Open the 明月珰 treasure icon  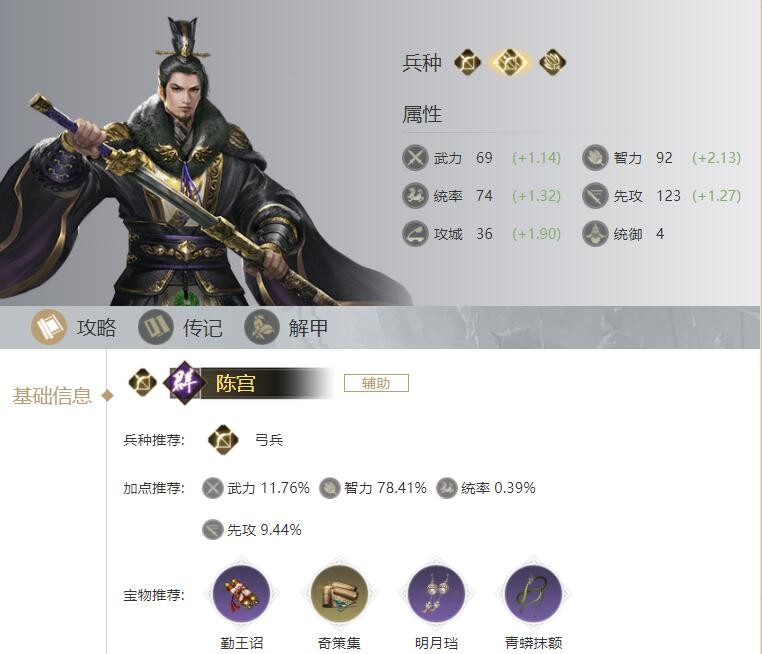(x=436, y=593)
